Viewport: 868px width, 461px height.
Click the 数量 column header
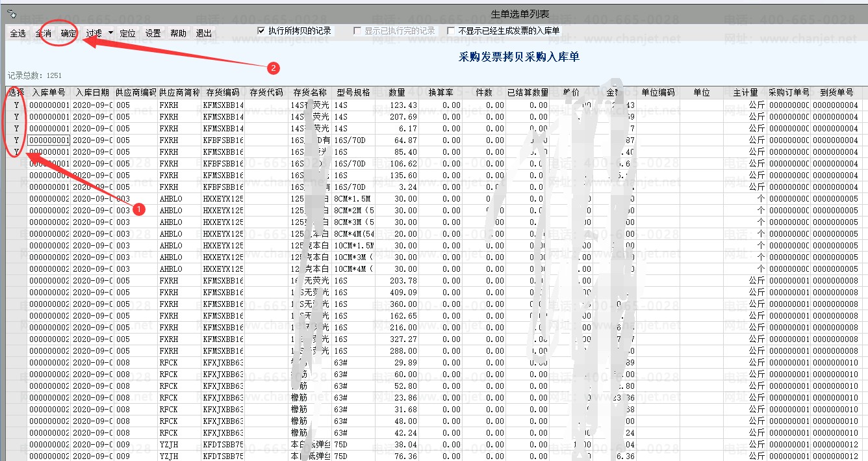[x=397, y=93]
